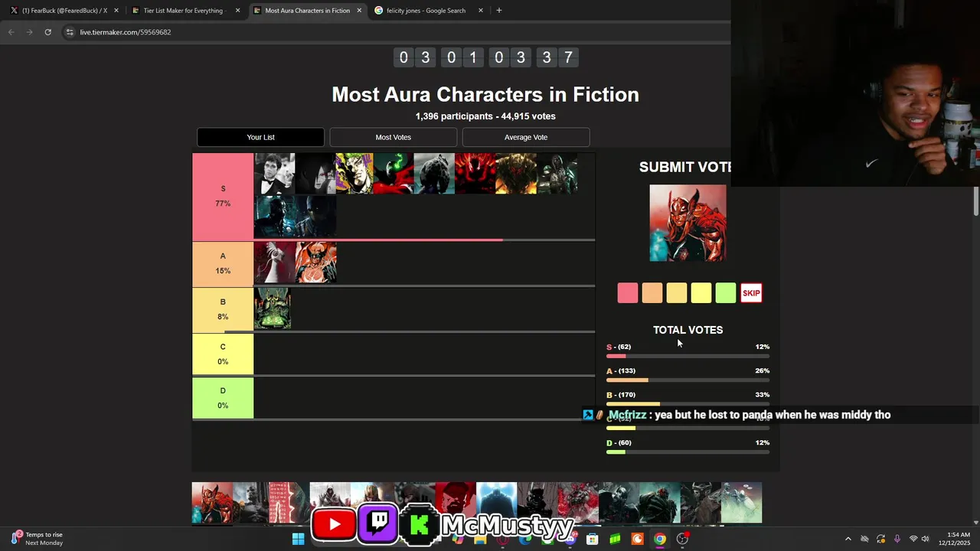Show hidden system tray icons

848,539
